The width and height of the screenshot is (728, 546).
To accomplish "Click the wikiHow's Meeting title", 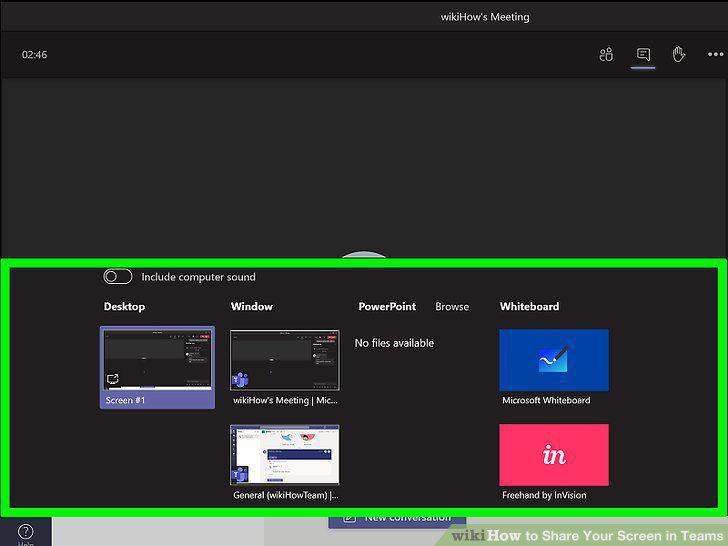I will [x=485, y=17].
